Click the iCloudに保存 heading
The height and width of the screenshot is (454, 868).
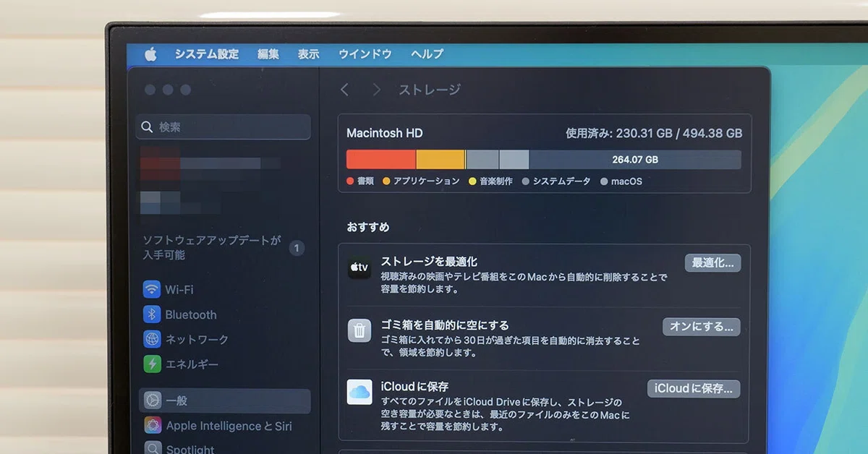(414, 387)
